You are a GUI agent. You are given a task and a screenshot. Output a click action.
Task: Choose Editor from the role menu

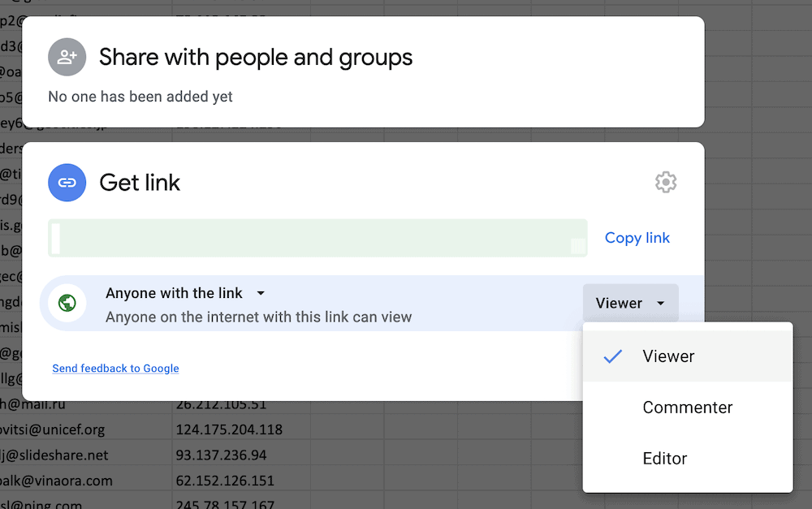688,458
